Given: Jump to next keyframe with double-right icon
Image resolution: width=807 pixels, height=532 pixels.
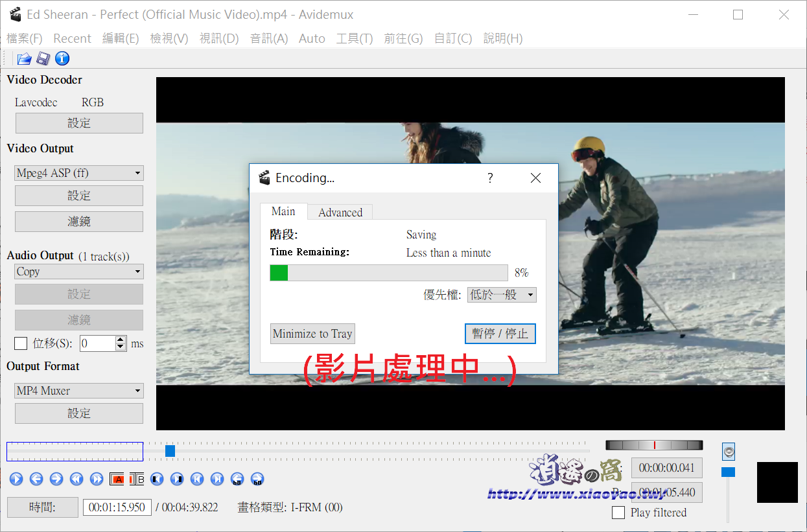Looking at the screenshot, I should pos(97,479).
